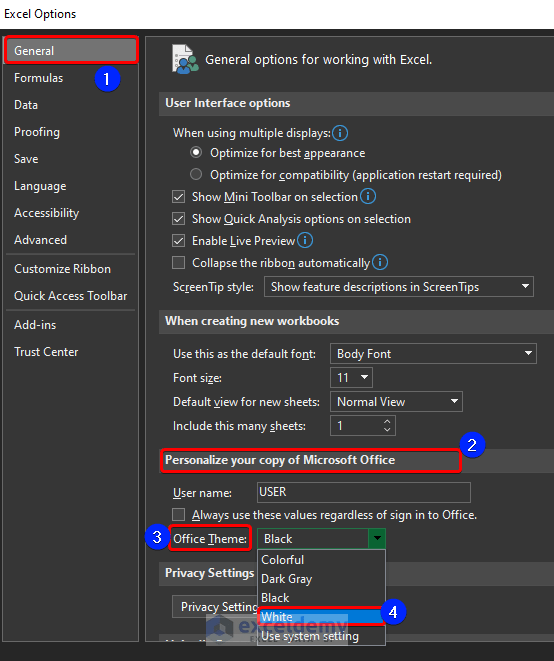This screenshot has width=554, height=661.
Task: Uncheck Enable Live Preview checkbox
Action: [178, 241]
